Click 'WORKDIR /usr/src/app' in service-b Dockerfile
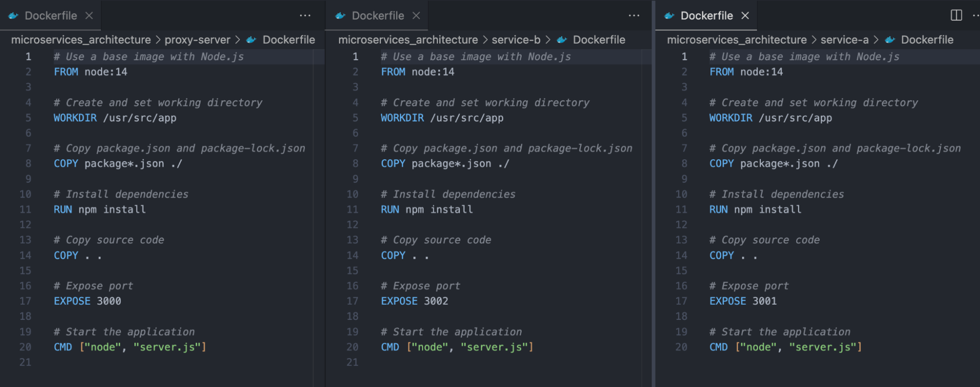The width and height of the screenshot is (980, 387). click(x=442, y=118)
